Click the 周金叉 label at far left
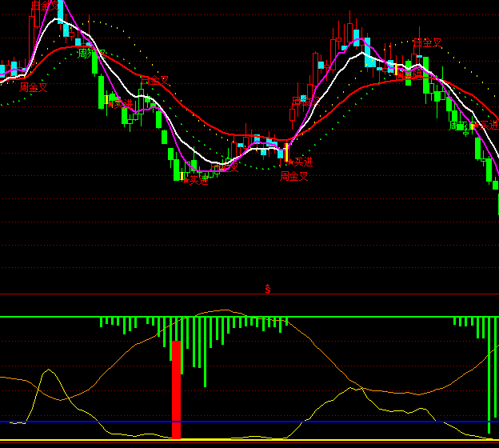The height and width of the screenshot is (448, 499). (x=34, y=87)
